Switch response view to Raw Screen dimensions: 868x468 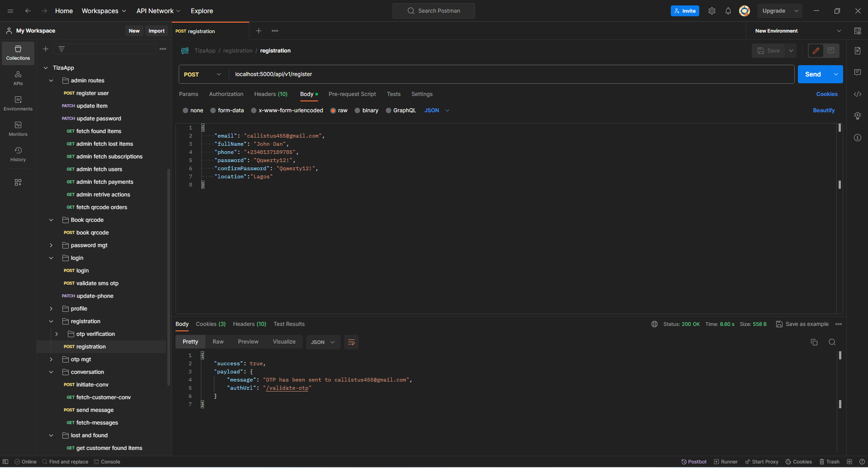[x=218, y=342]
